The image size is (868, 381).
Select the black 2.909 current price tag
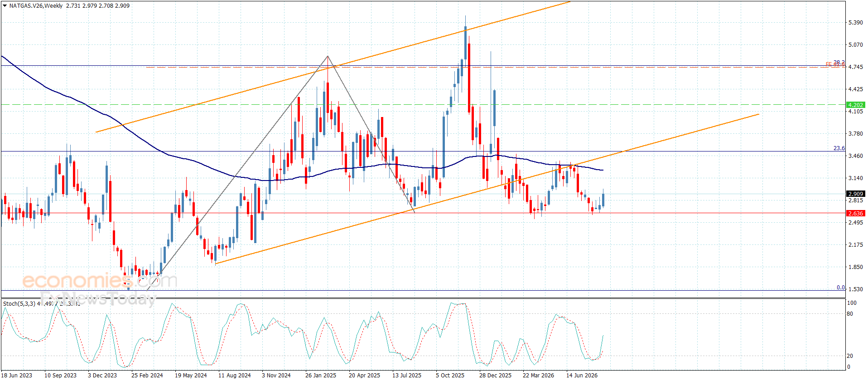coord(856,194)
